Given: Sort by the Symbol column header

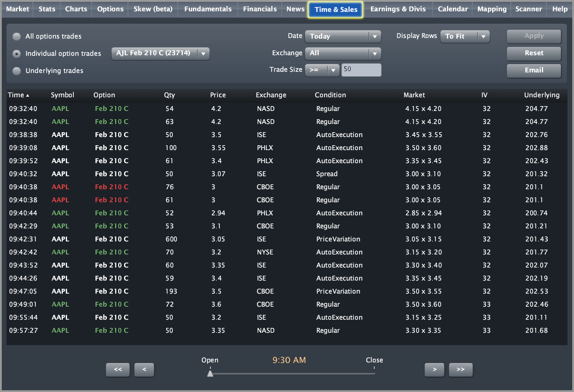Looking at the screenshot, I should click(x=62, y=95).
